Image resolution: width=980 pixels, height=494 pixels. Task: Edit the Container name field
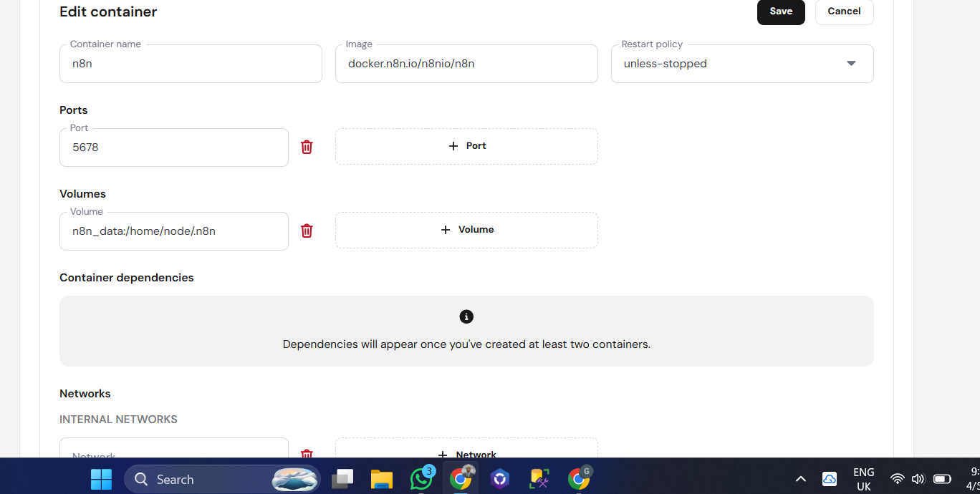coord(191,64)
